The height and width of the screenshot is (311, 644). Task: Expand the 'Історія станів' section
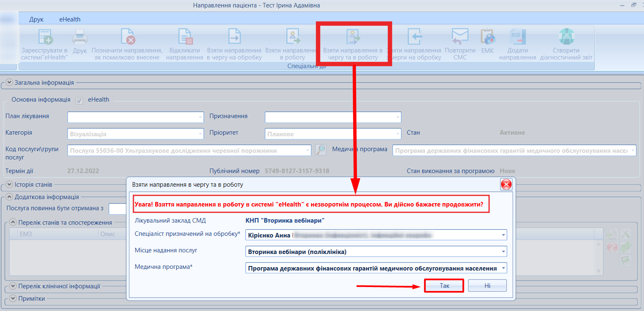pos(10,184)
